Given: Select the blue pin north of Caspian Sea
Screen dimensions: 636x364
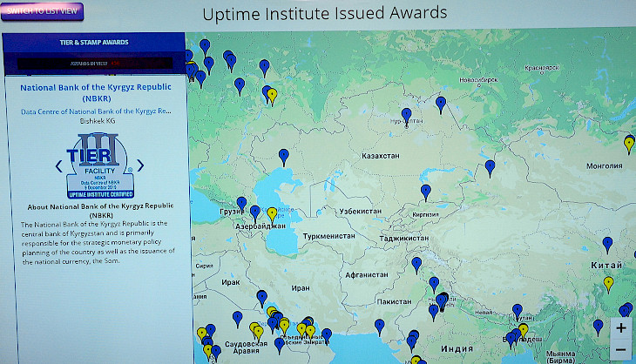Looking at the screenshot, I should [283, 156].
